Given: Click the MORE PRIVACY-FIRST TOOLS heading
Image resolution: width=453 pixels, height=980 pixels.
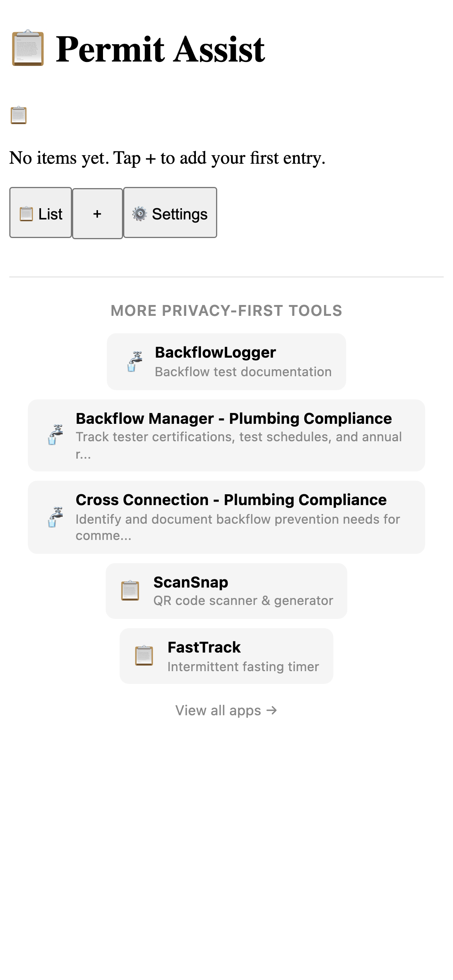Looking at the screenshot, I should pyautogui.click(x=226, y=310).
